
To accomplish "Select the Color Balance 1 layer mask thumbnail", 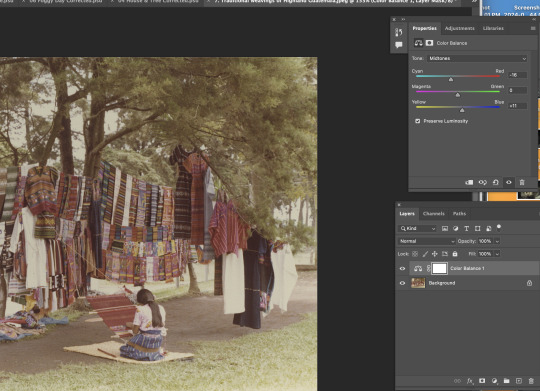I will 439,268.
